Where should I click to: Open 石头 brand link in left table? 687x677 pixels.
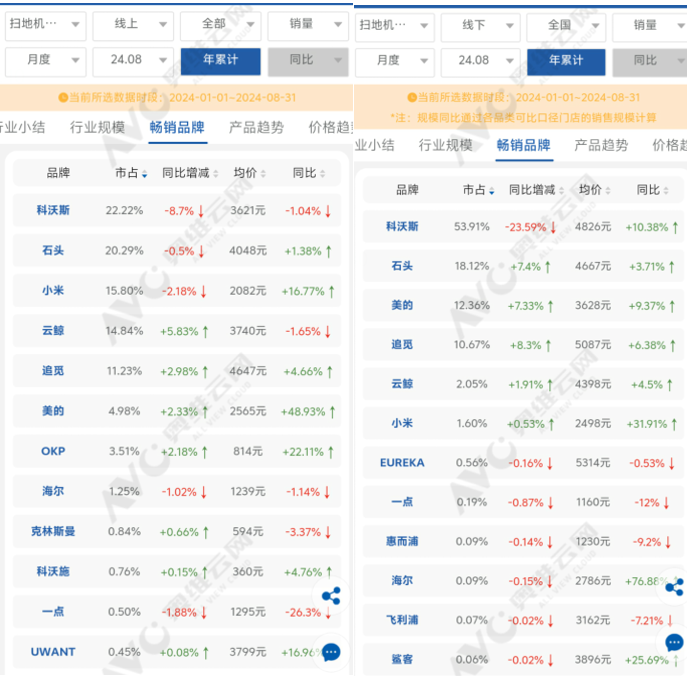[53, 251]
